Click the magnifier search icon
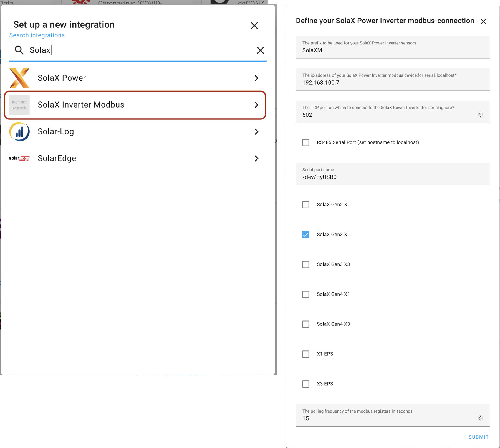This screenshot has height=448, width=500. pyautogui.click(x=19, y=50)
